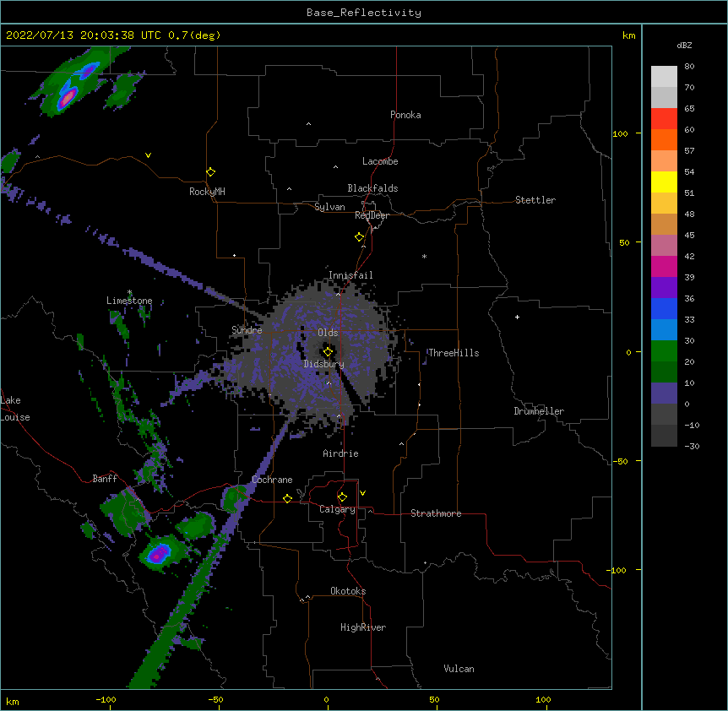Screen dimensions: 728x711
Task: Select the Lacombe city label
Action: tap(380, 161)
